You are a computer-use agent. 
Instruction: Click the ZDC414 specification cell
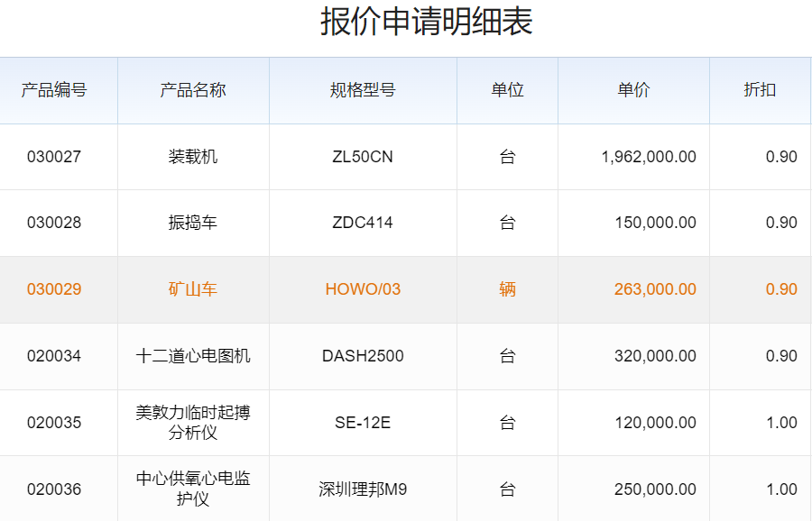click(x=363, y=223)
